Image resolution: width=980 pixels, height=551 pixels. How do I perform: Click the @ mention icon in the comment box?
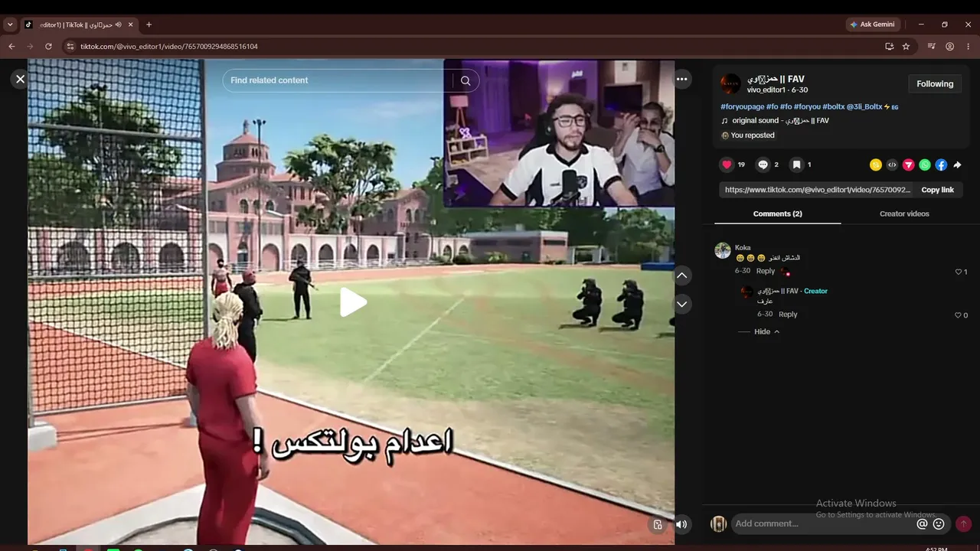(x=923, y=524)
